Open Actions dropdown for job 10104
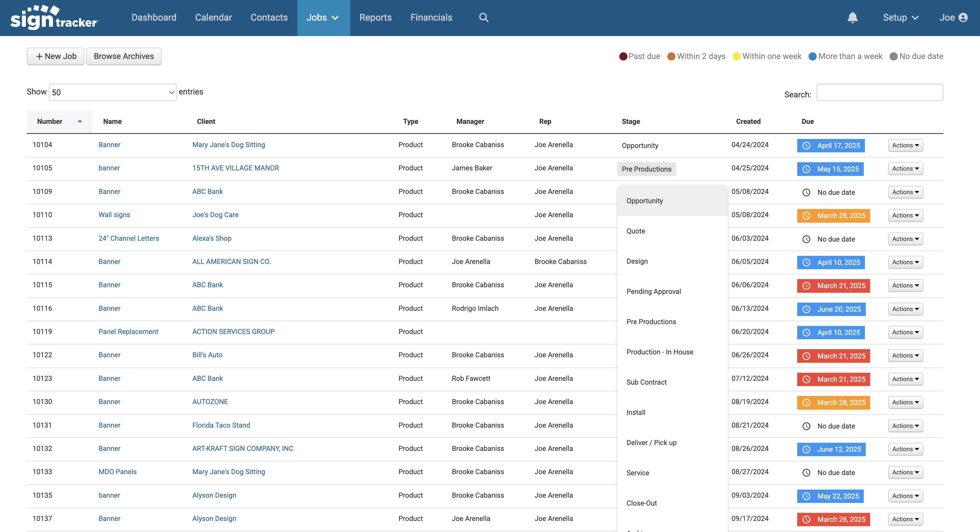The height and width of the screenshot is (532, 980). tap(905, 145)
